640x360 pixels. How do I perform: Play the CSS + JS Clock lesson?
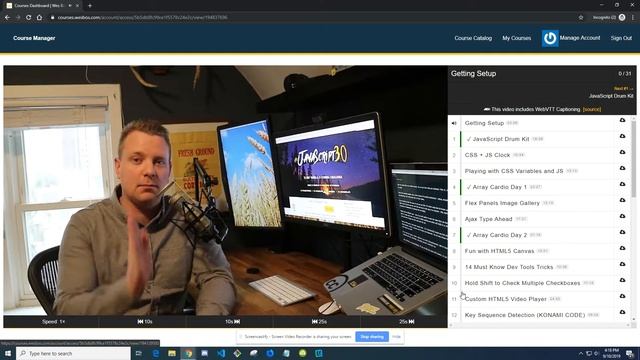tap(487, 155)
